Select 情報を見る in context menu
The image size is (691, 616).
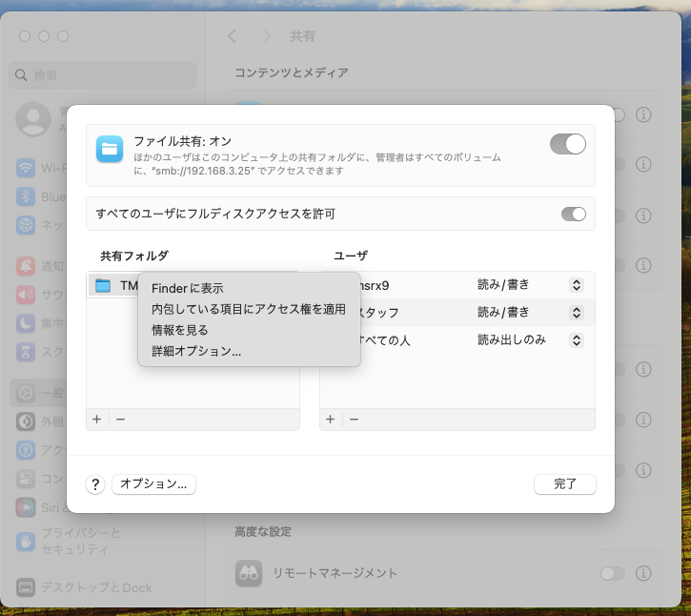pyautogui.click(x=180, y=330)
